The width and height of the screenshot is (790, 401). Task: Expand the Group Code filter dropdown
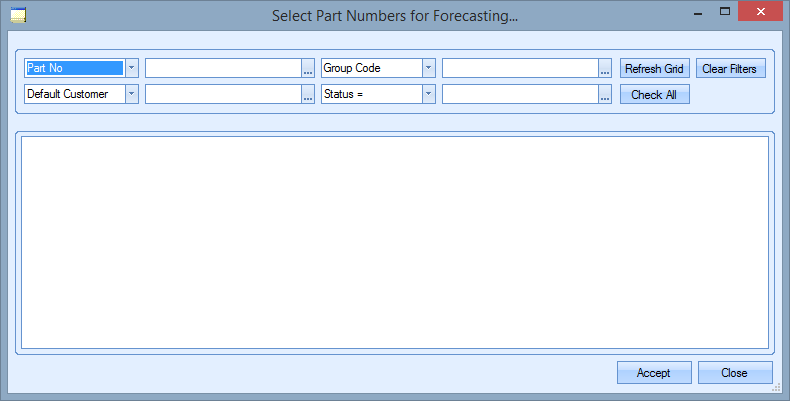428,68
